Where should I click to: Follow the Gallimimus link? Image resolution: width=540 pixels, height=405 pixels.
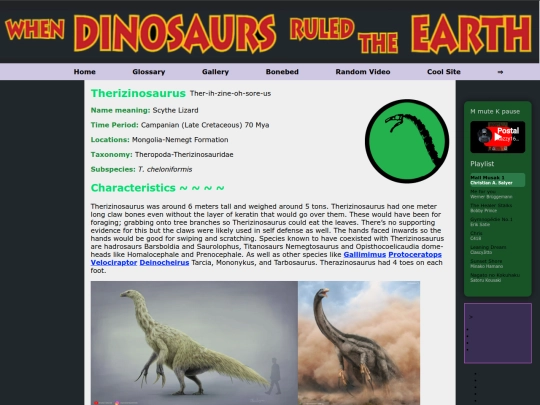(x=365, y=255)
